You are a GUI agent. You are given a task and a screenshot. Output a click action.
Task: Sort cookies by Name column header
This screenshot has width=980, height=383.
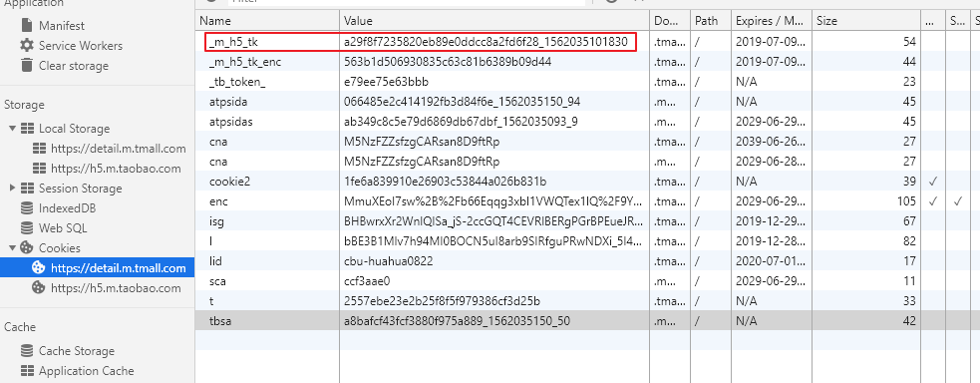tap(267, 21)
